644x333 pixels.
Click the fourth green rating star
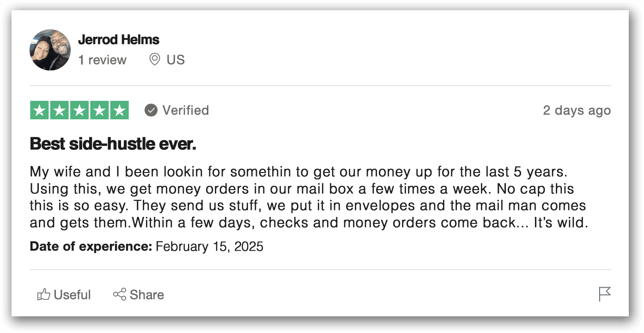[x=99, y=110]
